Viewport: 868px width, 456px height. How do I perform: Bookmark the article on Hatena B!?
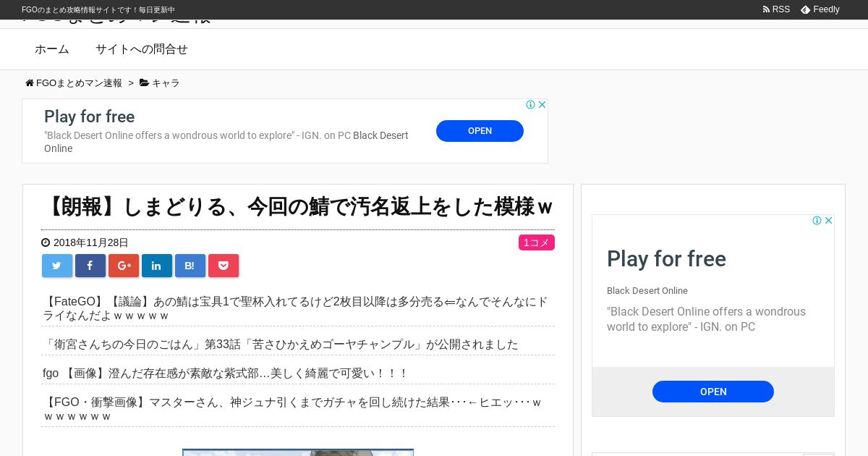click(190, 266)
